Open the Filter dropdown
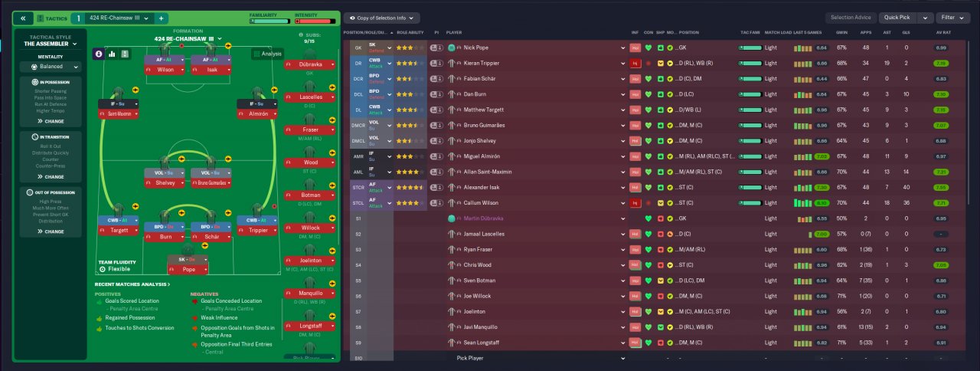 coord(953,18)
